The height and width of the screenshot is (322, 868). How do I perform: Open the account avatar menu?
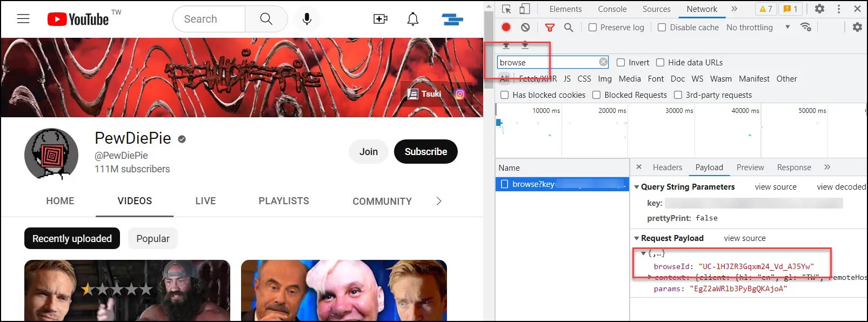point(452,19)
